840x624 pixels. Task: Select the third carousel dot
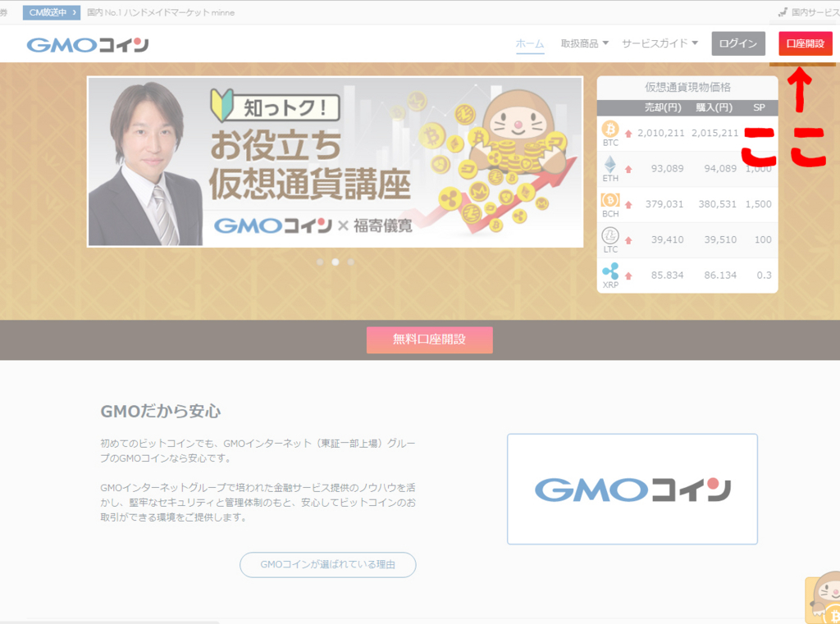(351, 262)
